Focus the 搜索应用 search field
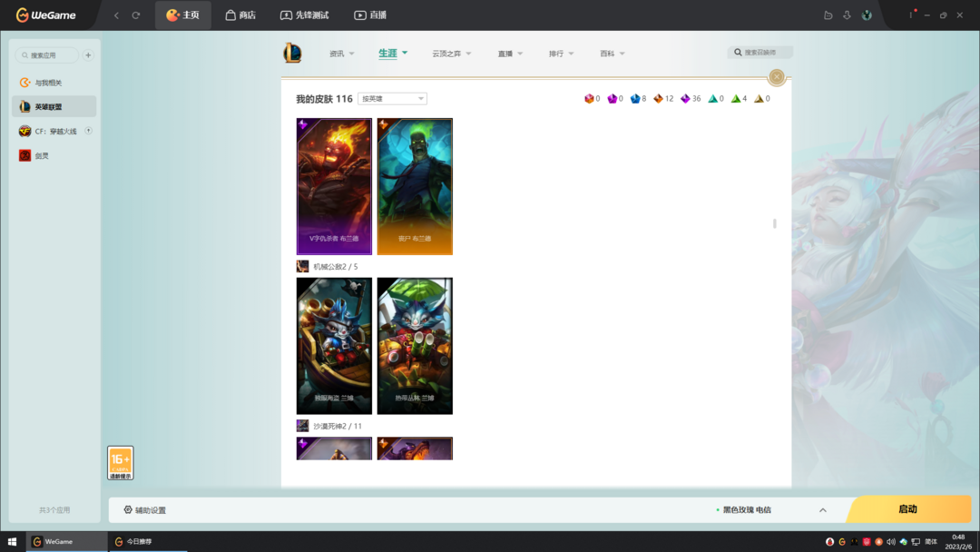The image size is (980, 552). [x=47, y=55]
